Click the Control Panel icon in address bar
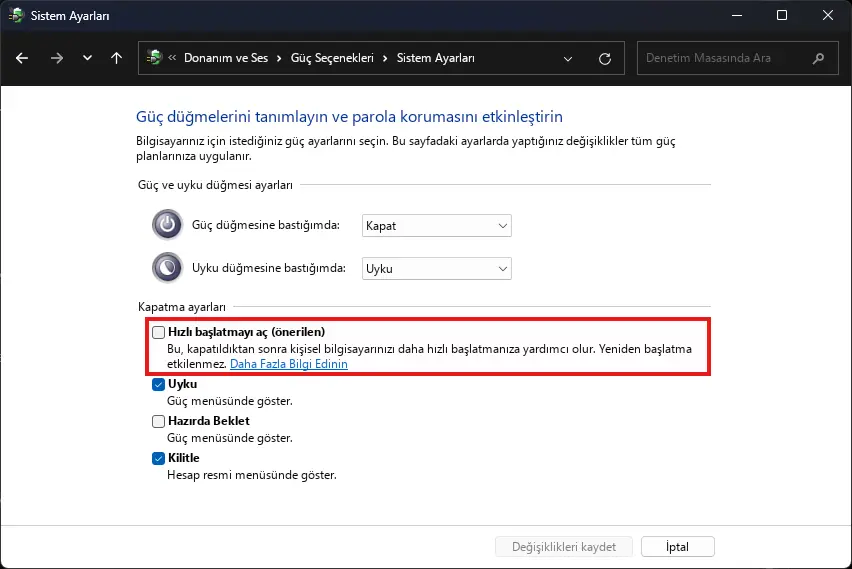The height and width of the screenshot is (569, 852). (154, 58)
